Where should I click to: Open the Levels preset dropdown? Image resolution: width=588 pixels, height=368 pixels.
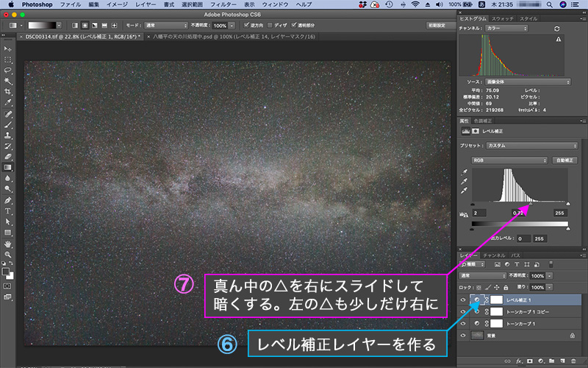531,146
